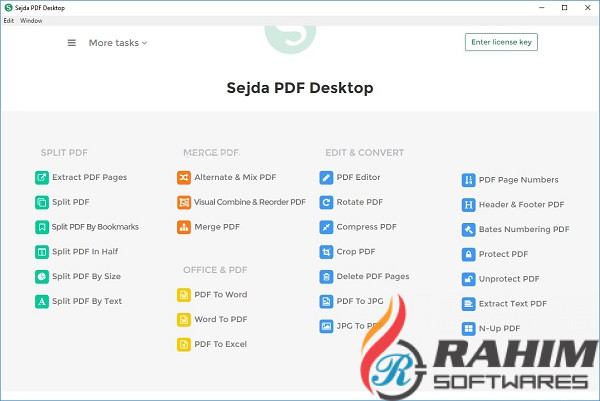Open the Split PDF By Text link

[87, 302]
